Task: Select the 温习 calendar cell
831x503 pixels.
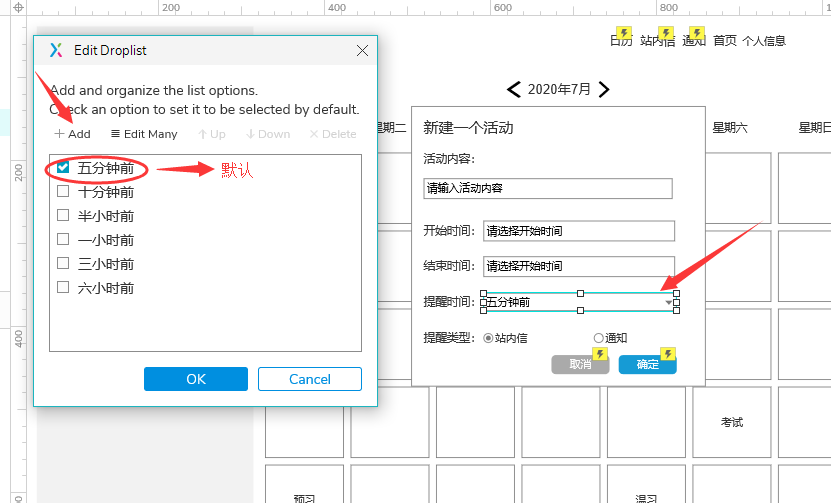Action: click(x=646, y=484)
